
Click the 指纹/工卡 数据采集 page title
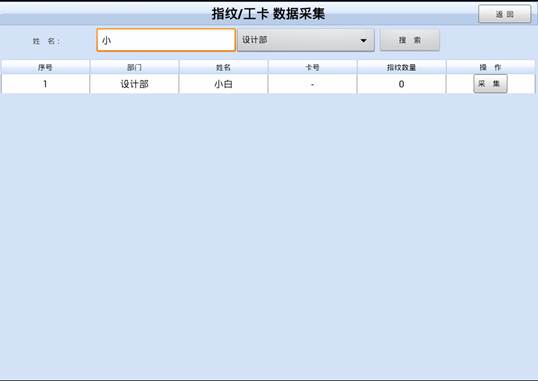268,14
